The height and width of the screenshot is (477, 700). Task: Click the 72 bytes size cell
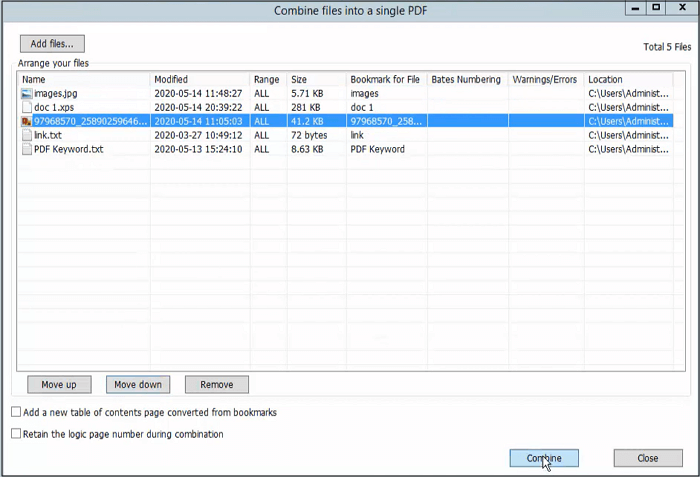click(309, 135)
